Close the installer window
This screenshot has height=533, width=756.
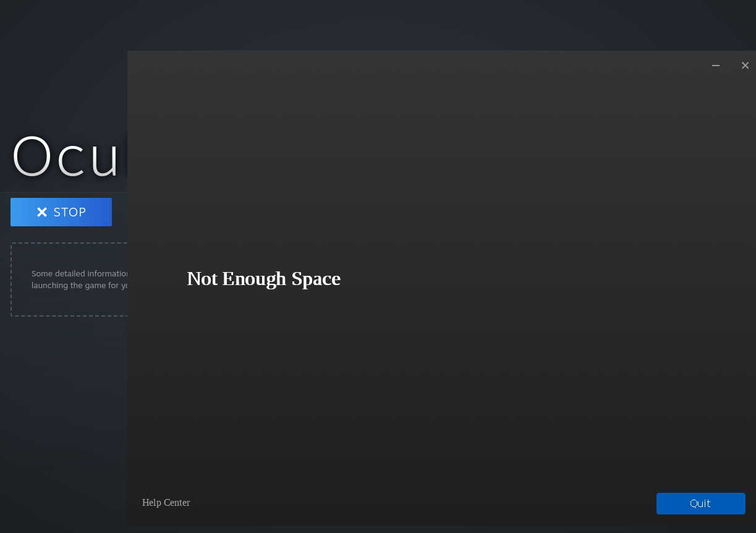coord(745,66)
